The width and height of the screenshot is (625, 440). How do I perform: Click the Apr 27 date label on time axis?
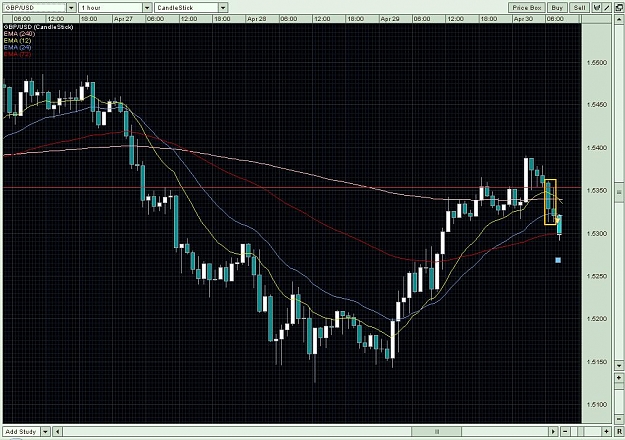pyautogui.click(x=123, y=19)
